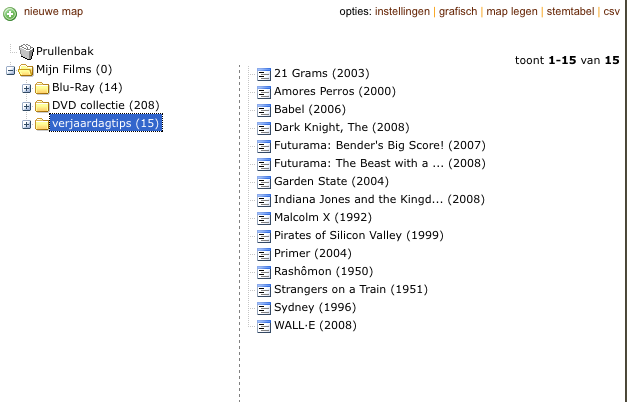
Task: Select the Prullenbak tree label
Action: (65, 51)
